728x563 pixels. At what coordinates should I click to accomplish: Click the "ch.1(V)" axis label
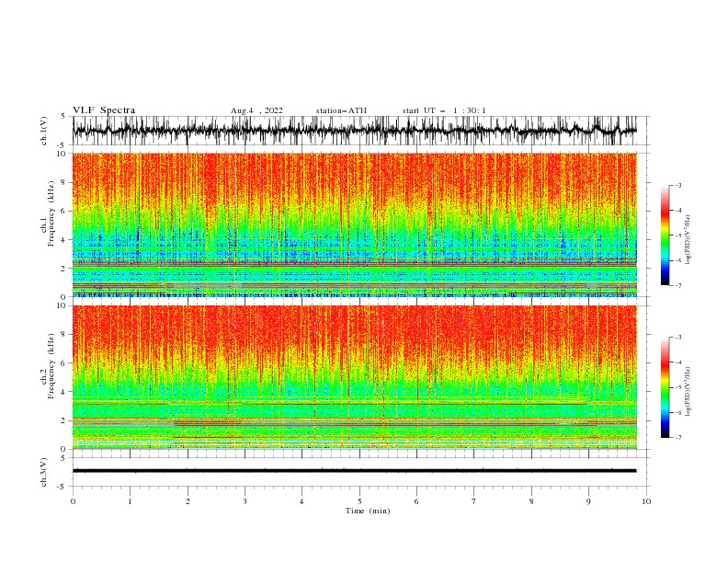coord(44,131)
